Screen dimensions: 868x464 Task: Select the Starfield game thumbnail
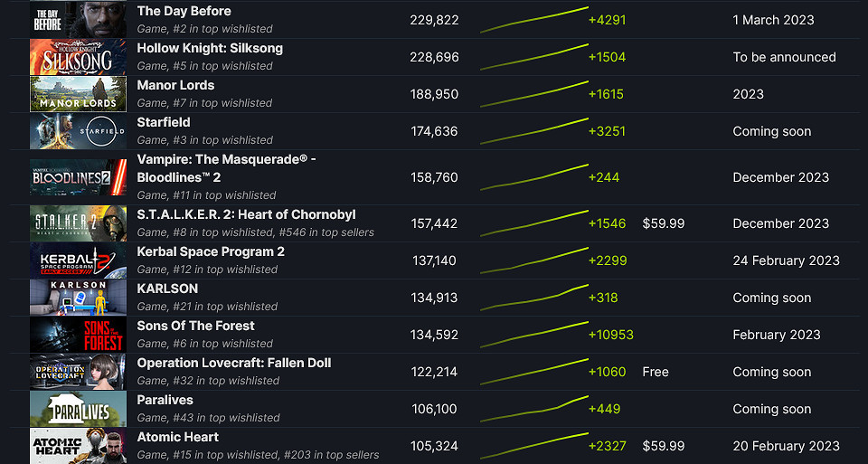pos(78,131)
